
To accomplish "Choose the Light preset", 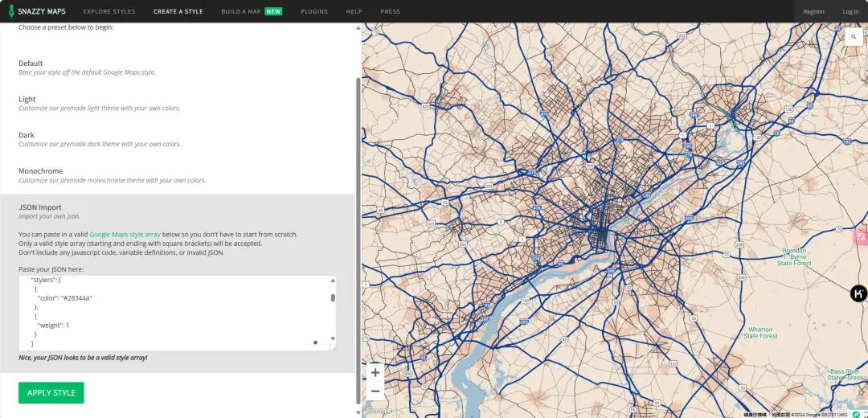I will click(x=177, y=104).
